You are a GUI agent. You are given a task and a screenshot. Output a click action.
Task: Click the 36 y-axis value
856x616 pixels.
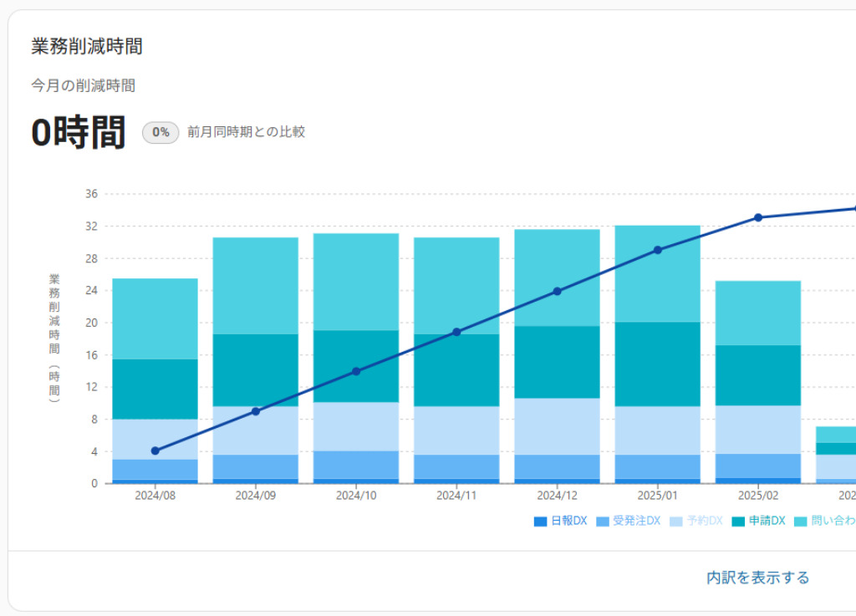(x=91, y=194)
